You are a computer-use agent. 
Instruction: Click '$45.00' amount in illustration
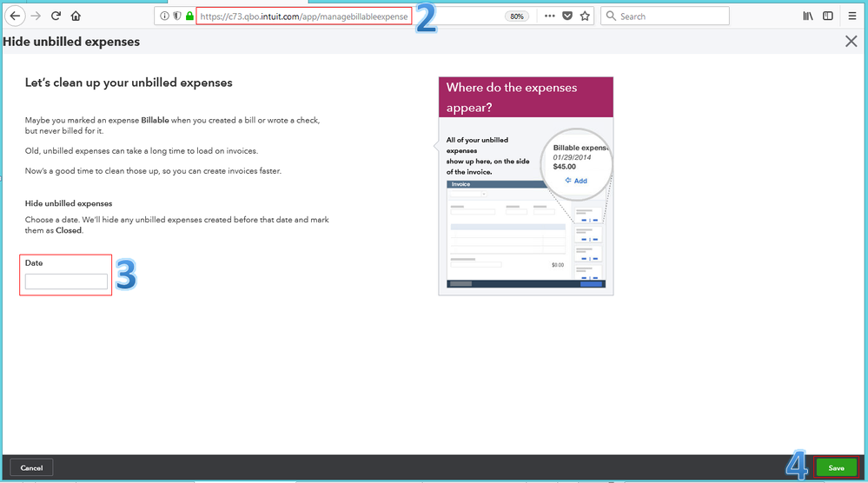tap(565, 167)
